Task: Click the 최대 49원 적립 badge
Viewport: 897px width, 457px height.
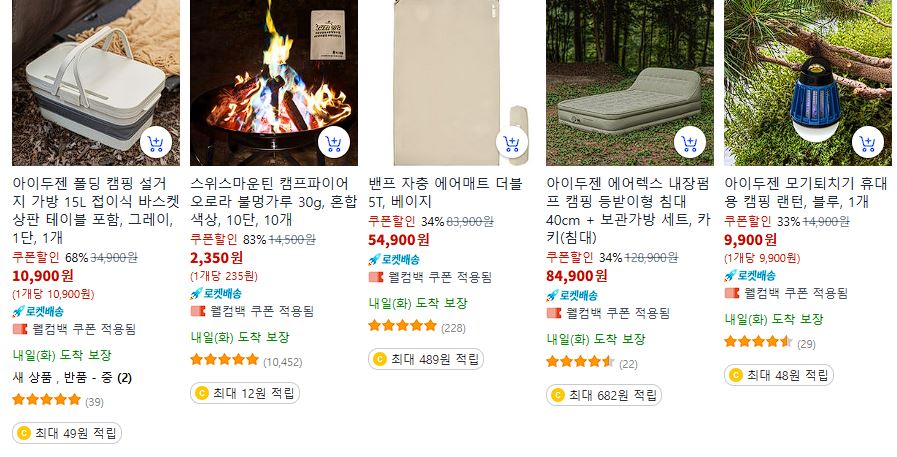Action: [67, 433]
